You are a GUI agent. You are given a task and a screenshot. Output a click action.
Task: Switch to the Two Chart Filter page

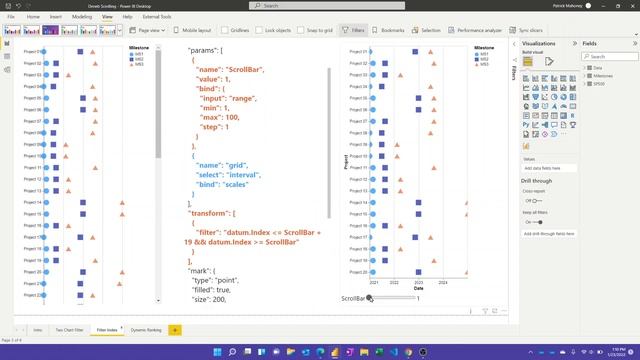coord(69,330)
